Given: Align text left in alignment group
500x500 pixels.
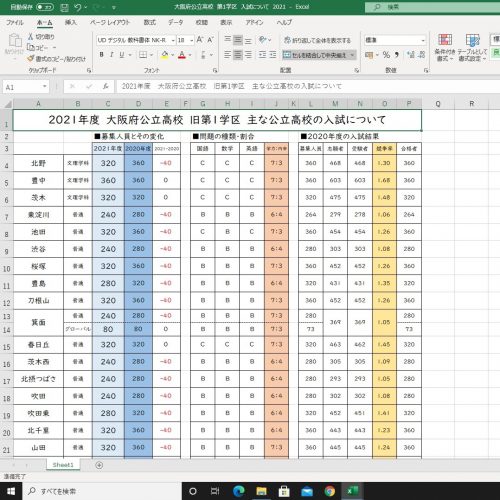Looking at the screenshot, I should 227,55.
